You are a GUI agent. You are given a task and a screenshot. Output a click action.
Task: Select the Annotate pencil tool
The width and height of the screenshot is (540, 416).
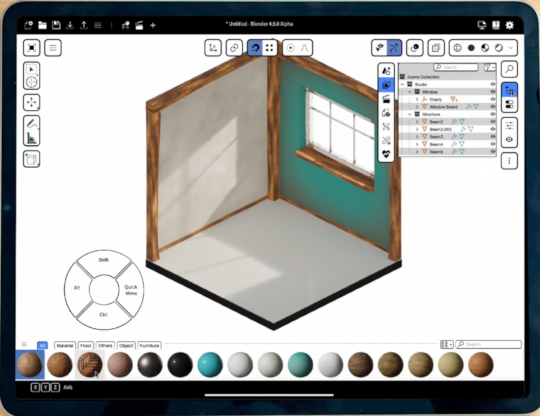[x=32, y=123]
